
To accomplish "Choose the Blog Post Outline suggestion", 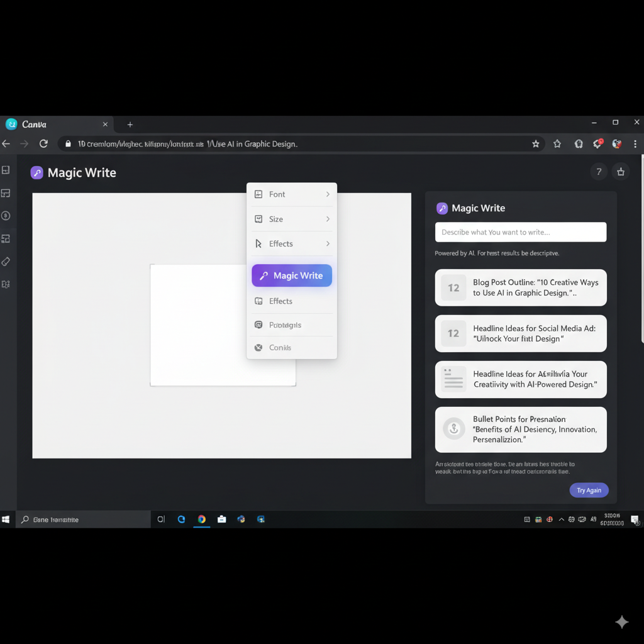I will point(521,288).
